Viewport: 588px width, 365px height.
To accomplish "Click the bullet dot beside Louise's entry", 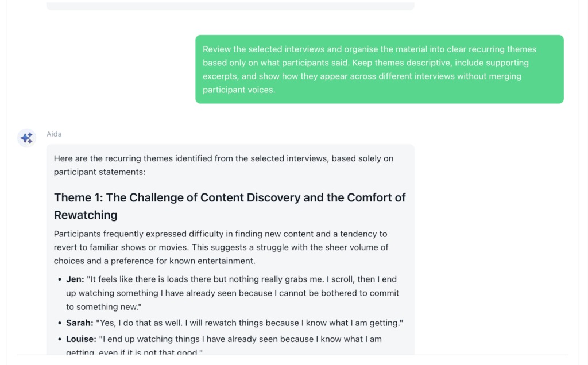I will coord(60,340).
